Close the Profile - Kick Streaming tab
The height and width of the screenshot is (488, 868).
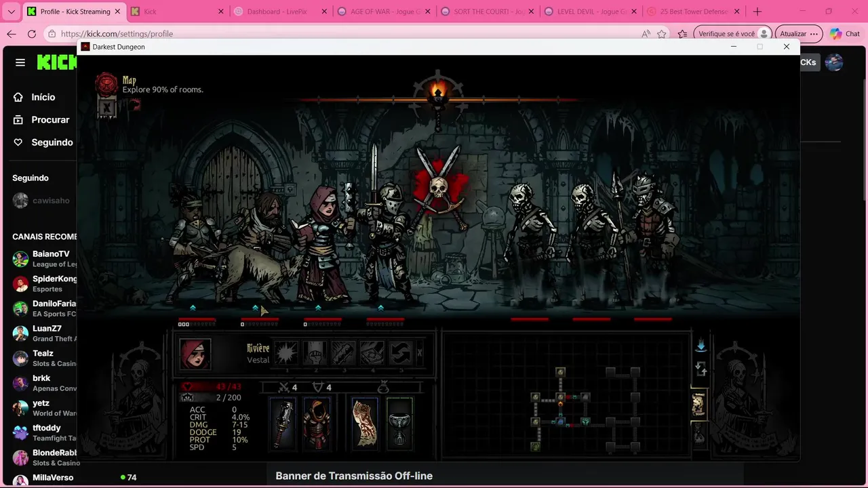[x=117, y=12]
